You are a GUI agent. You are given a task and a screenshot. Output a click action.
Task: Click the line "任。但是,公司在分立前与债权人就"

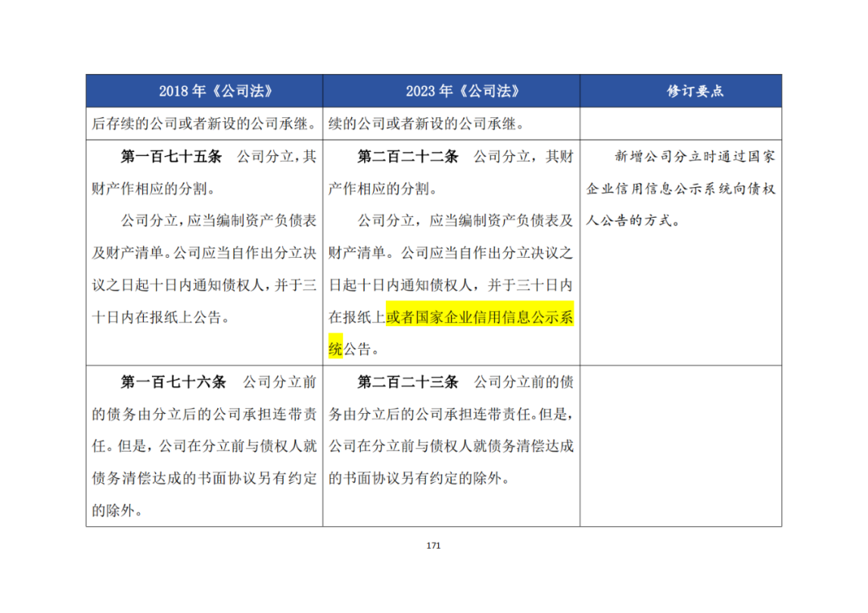(x=204, y=446)
